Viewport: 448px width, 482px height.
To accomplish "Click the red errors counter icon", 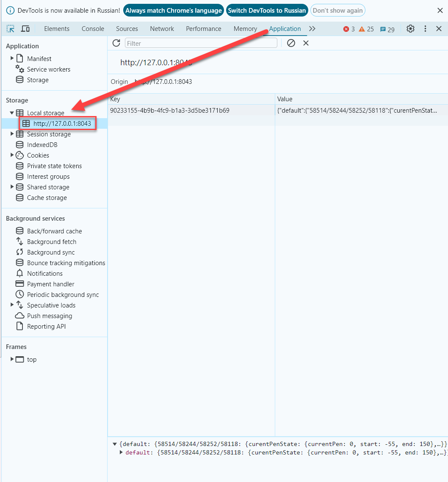I will click(346, 29).
